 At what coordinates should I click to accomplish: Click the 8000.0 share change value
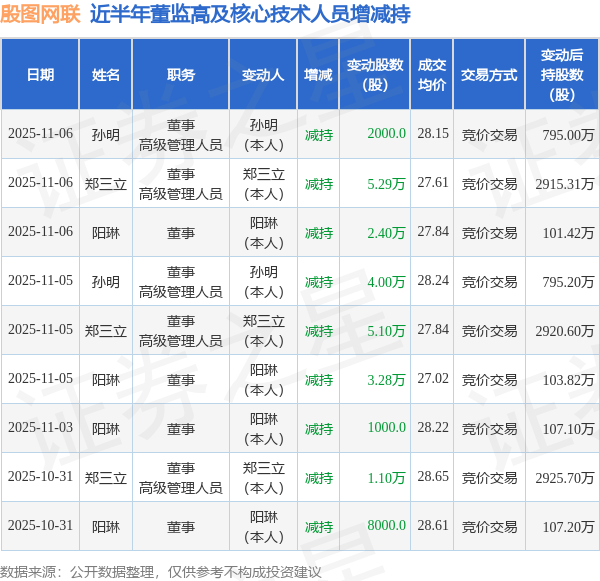point(386,525)
